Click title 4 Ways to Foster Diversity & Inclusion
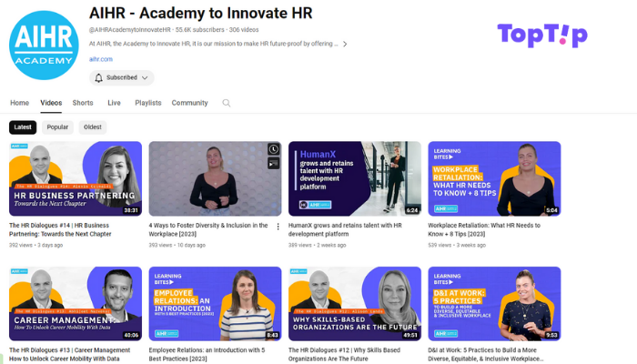The image size is (637, 364). [x=208, y=229]
